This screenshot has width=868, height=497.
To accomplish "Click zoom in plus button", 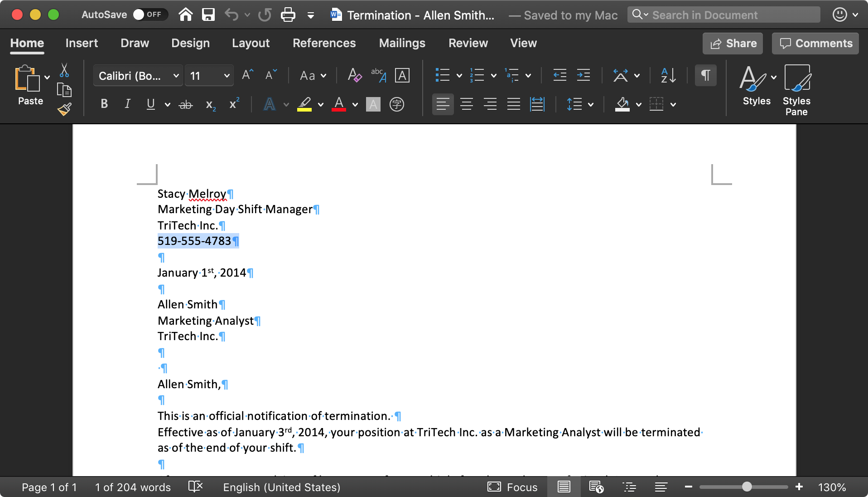I will point(799,487).
